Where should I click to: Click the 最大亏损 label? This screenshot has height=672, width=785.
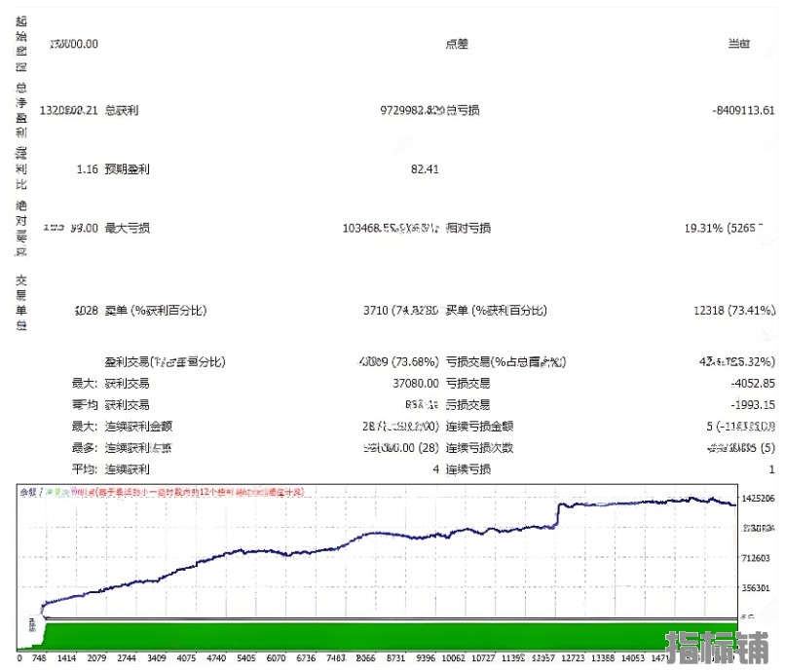[127, 228]
